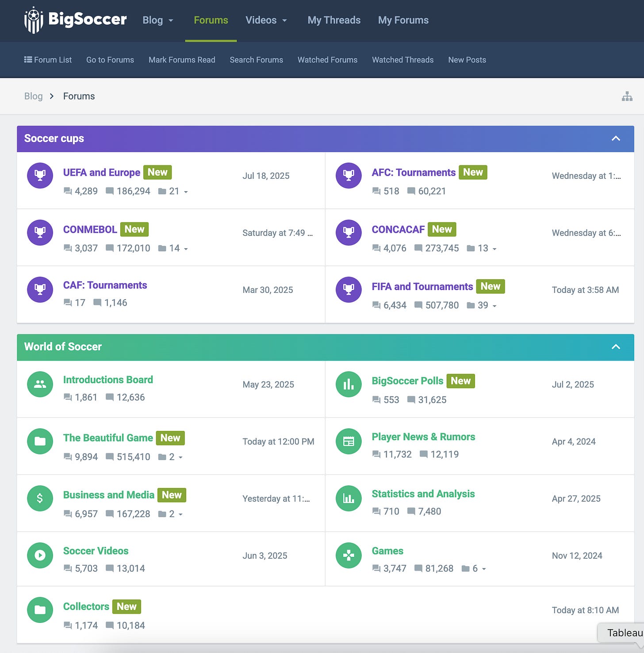Image resolution: width=644 pixels, height=653 pixels.
Task: Click the trophy icon for AFC: Tournaments
Action: [x=349, y=176]
